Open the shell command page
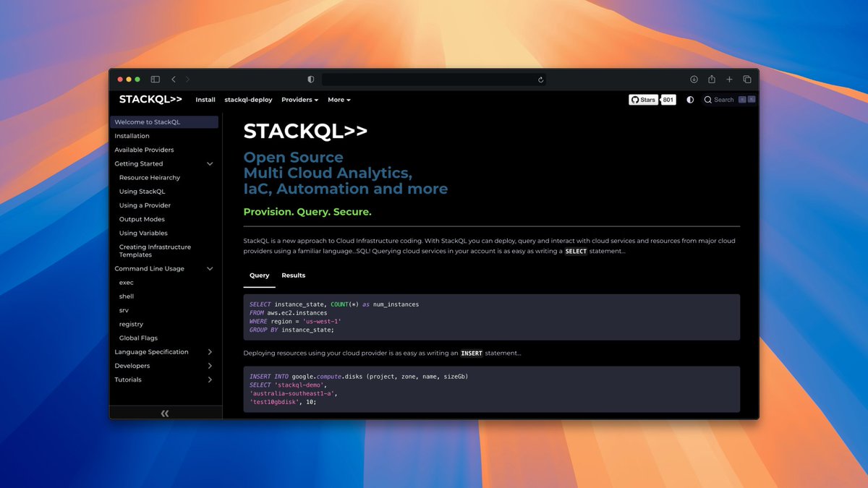 tap(127, 296)
